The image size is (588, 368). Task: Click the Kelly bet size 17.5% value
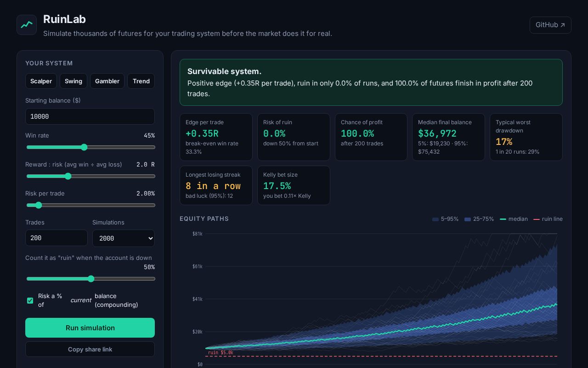(x=277, y=186)
